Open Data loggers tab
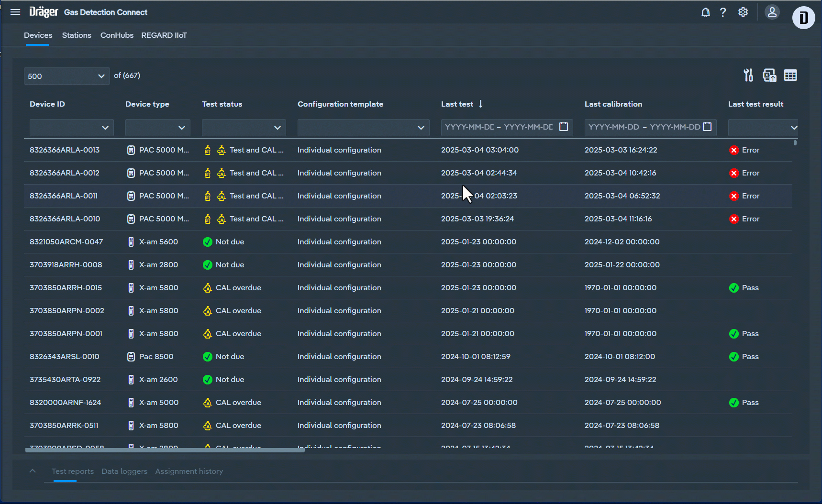The image size is (822, 504). click(x=124, y=471)
